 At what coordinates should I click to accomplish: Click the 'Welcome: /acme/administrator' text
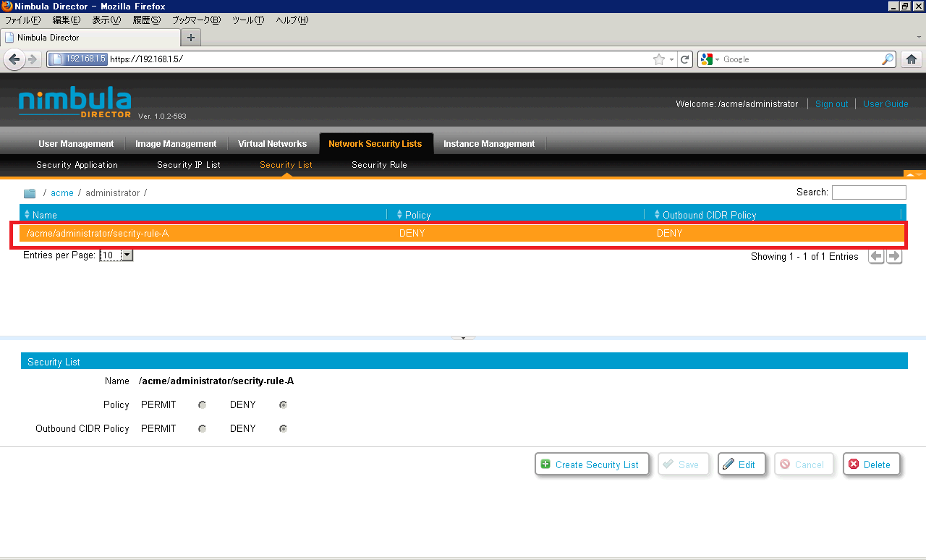(x=736, y=104)
